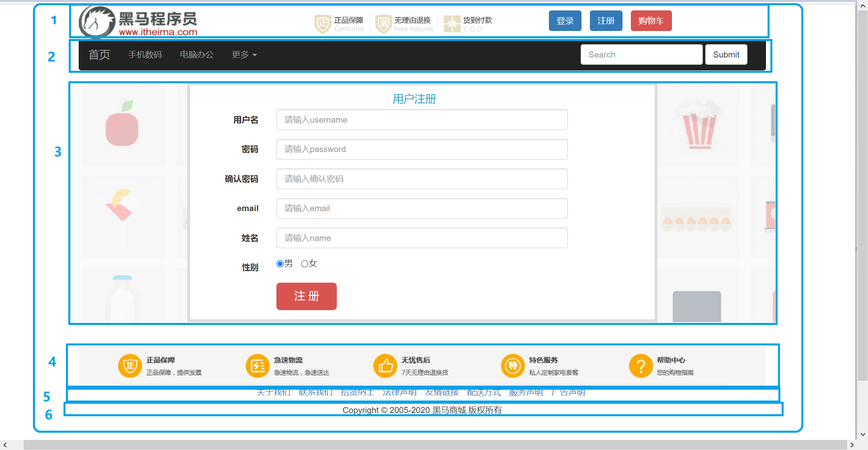Click the orange 无忧售后 thumbs-up icon
Viewport: 868px width, 450px height.
tap(385, 366)
